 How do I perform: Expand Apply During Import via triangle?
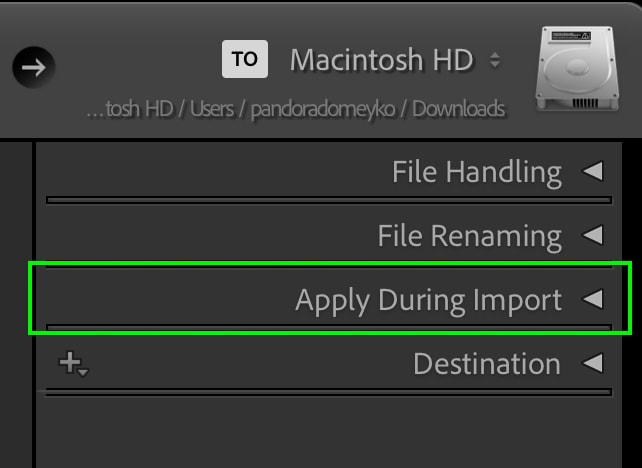(593, 299)
